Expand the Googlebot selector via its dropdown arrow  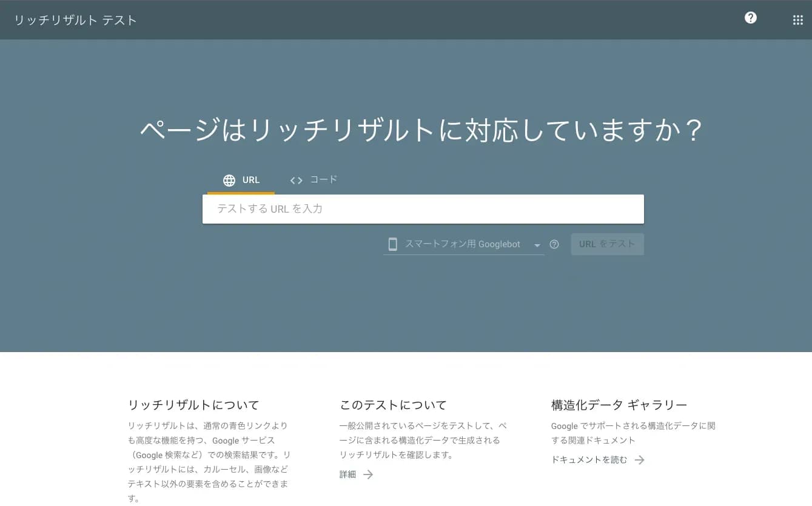537,245
